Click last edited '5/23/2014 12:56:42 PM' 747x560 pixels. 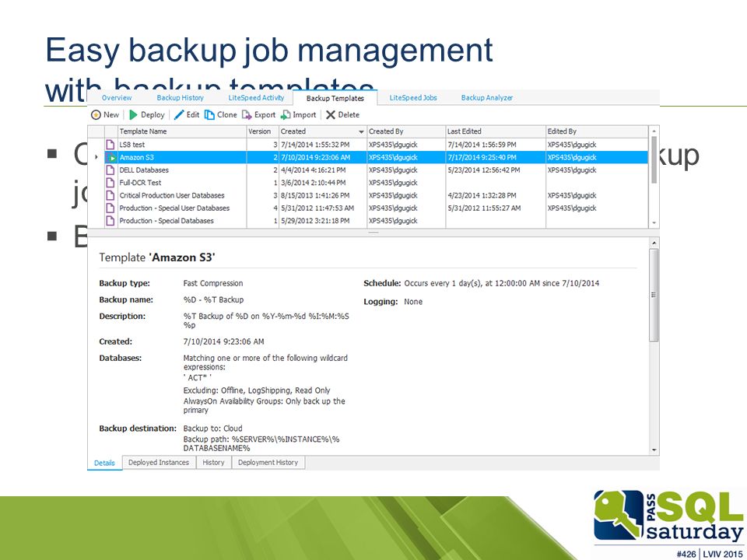click(483, 170)
